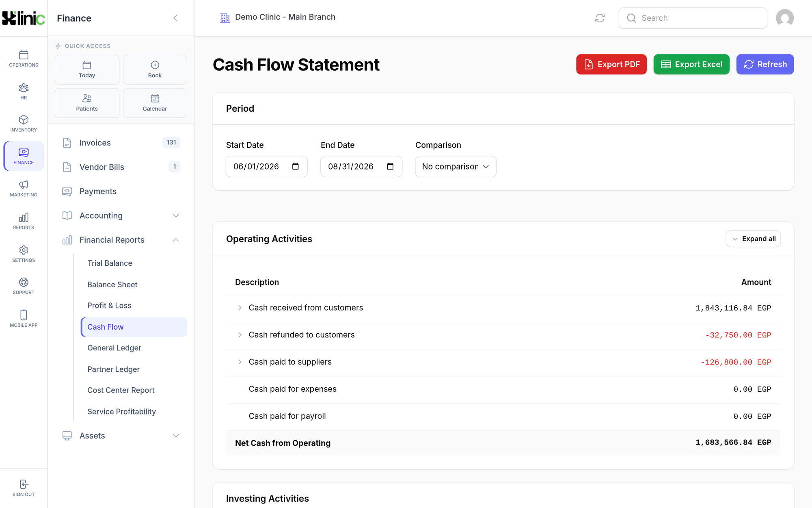
Task: Open the Comparison dropdown
Action: (x=456, y=167)
